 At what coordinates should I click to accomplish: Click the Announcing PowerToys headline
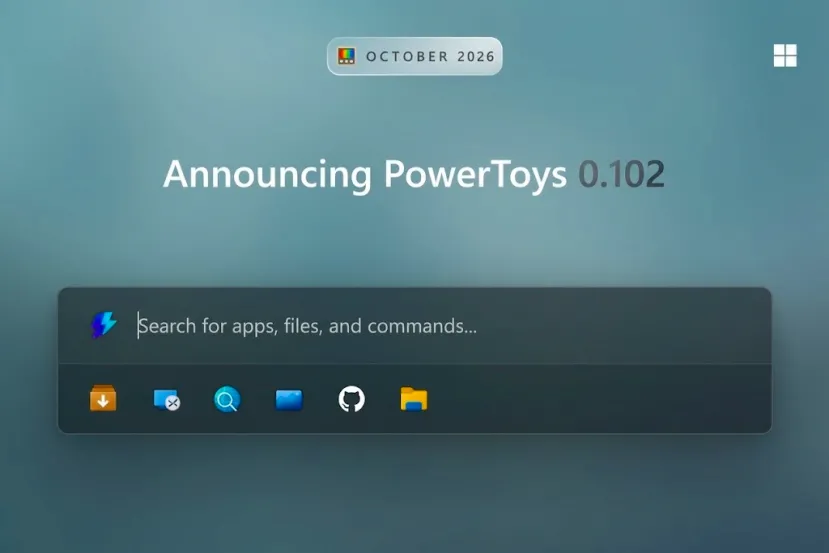pos(365,174)
